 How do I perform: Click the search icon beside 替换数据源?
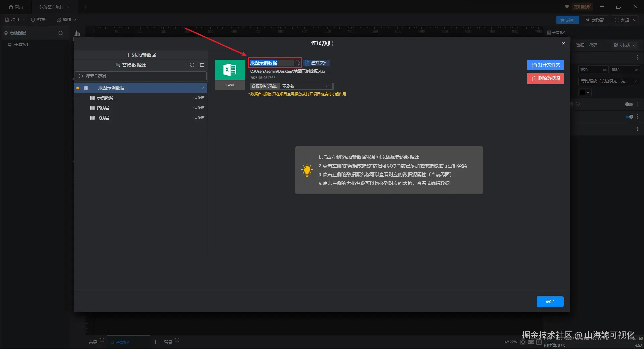(x=192, y=65)
